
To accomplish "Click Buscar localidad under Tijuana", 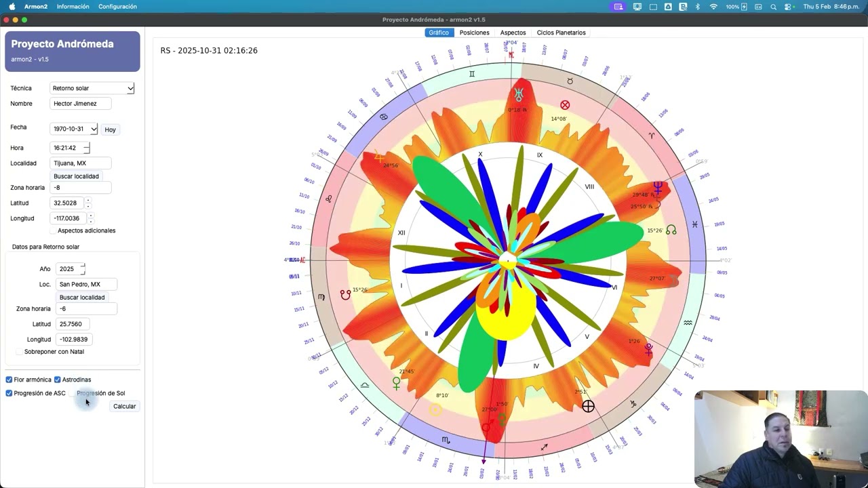I will [x=76, y=176].
